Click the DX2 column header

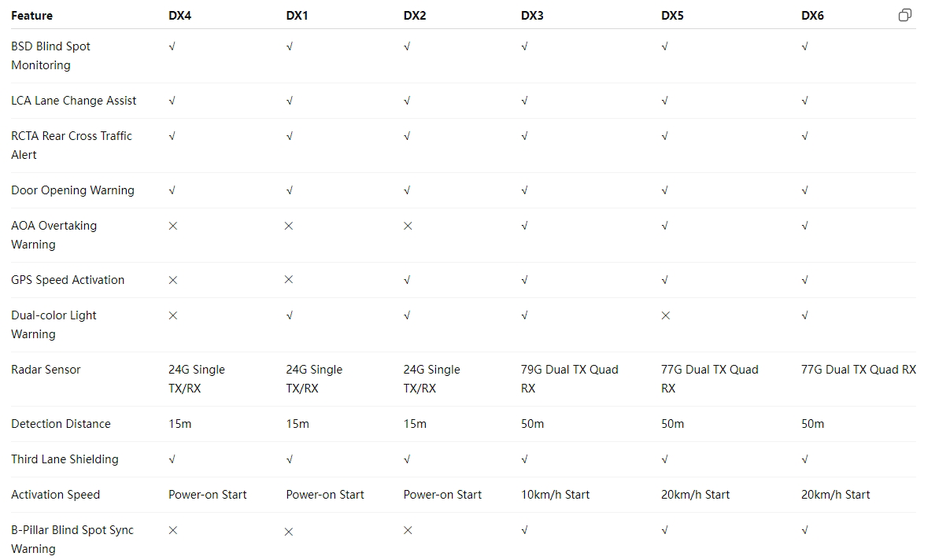415,16
